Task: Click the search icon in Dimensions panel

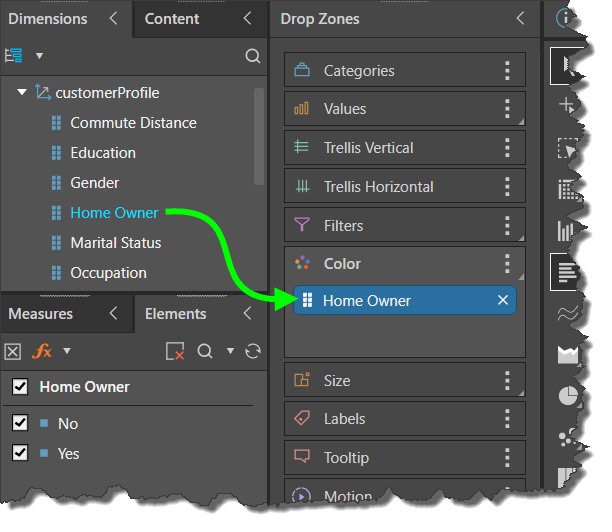Action: pos(253,56)
